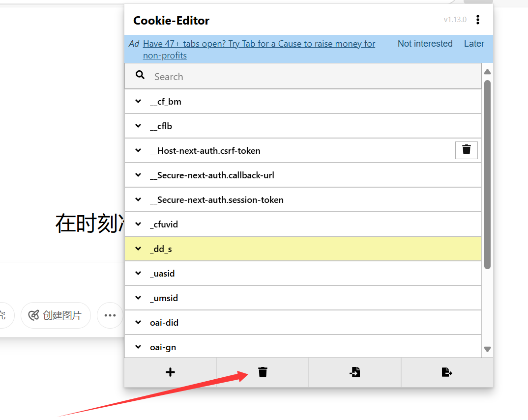Click the import cookies icon
The height and width of the screenshot is (420, 528).
click(x=355, y=372)
